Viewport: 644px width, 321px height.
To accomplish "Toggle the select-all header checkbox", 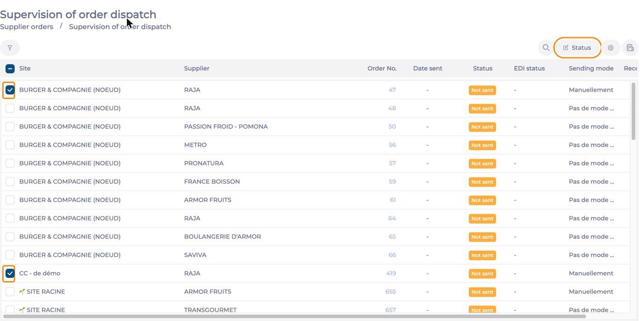I will (x=10, y=69).
